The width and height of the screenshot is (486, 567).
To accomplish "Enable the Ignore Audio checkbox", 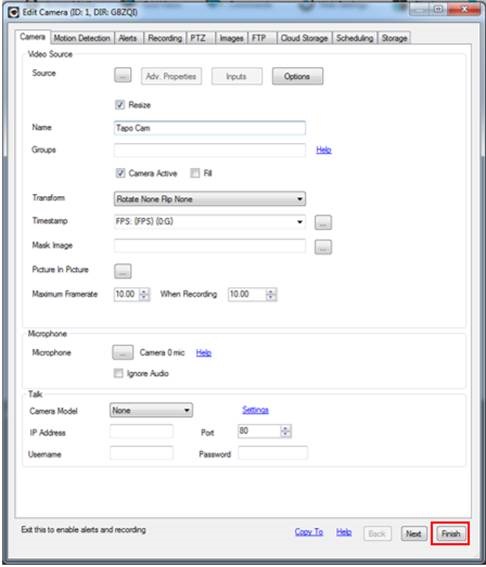I will (x=118, y=373).
